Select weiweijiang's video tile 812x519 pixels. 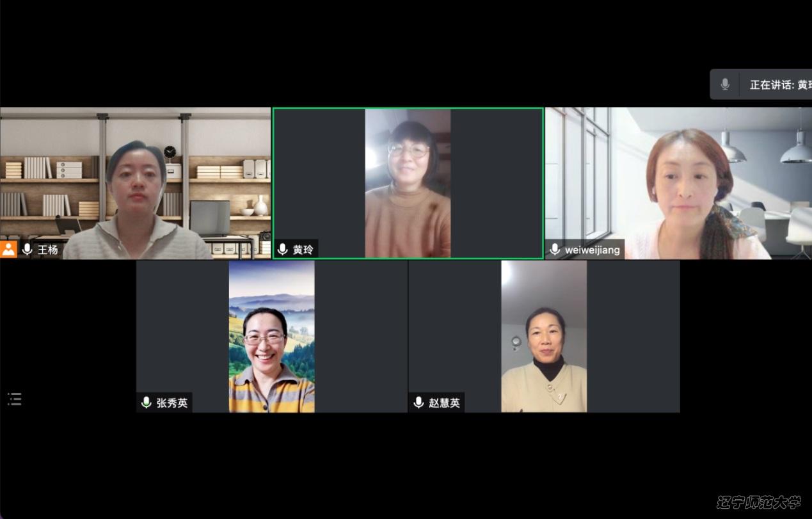[678, 183]
